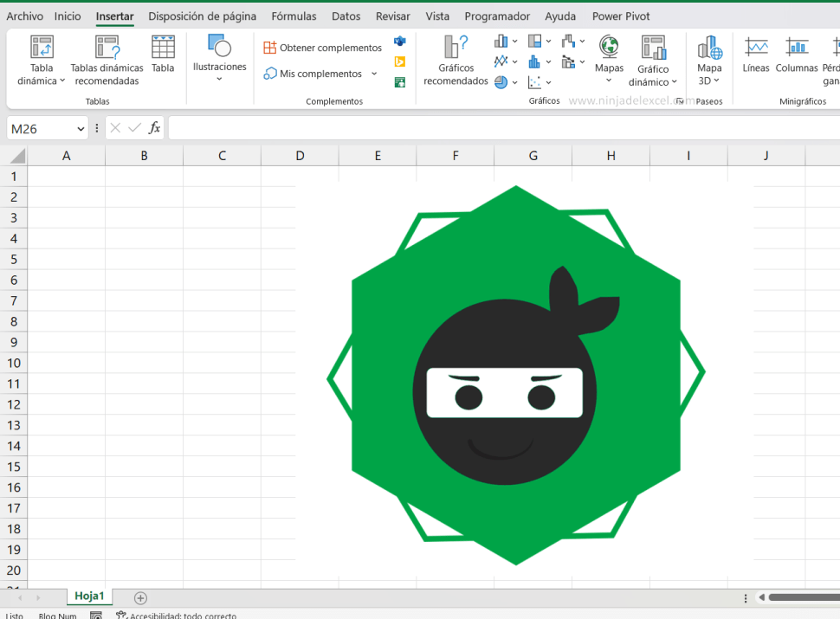This screenshot has height=619, width=840.
Task: Switch to the Fórmulas ribbon tab
Action: (293, 16)
